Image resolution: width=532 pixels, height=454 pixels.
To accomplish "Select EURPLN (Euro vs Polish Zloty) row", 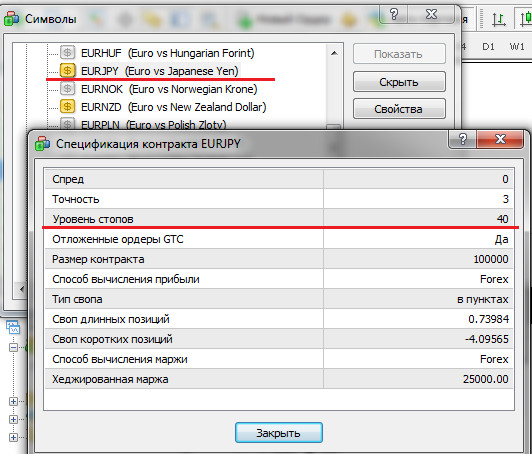I will pos(153,125).
